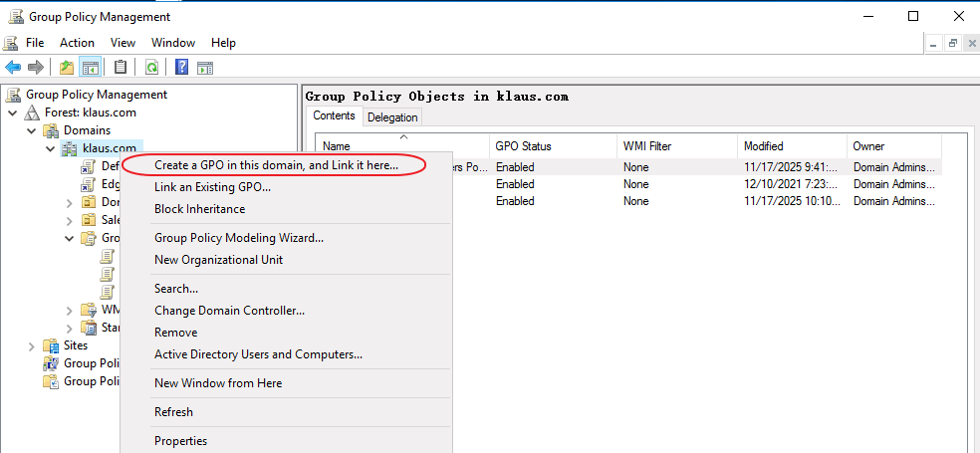The width and height of the screenshot is (980, 453).
Task: Click the Refresh toolbar icon
Action: 151,68
